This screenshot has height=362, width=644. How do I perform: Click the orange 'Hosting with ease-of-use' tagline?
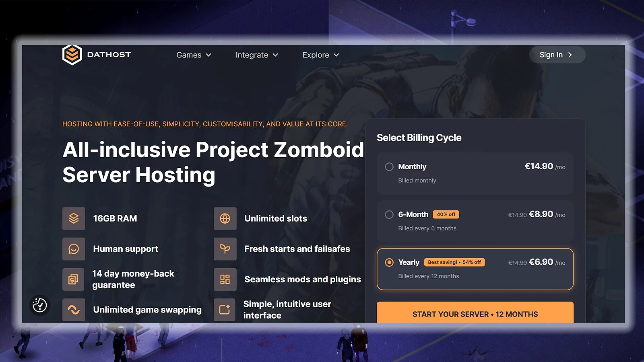pos(205,124)
